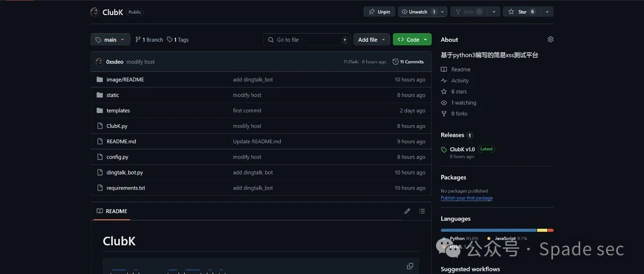
Task: Click file icon beside requirements.txt
Action: click(x=100, y=188)
